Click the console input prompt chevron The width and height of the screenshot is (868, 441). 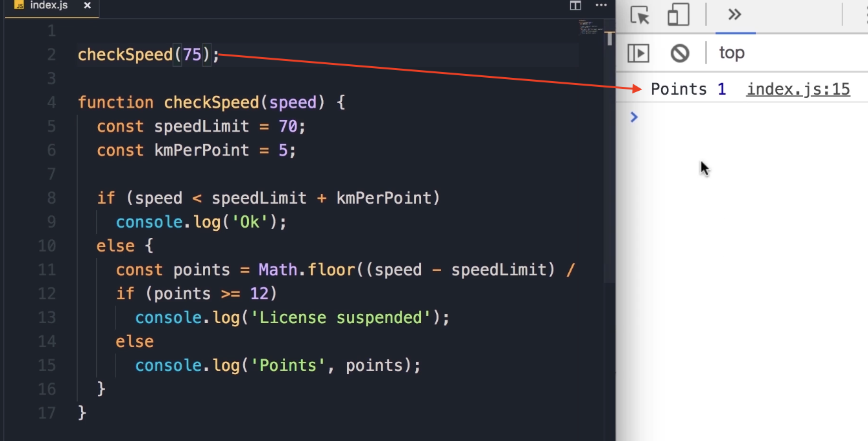pyautogui.click(x=634, y=117)
